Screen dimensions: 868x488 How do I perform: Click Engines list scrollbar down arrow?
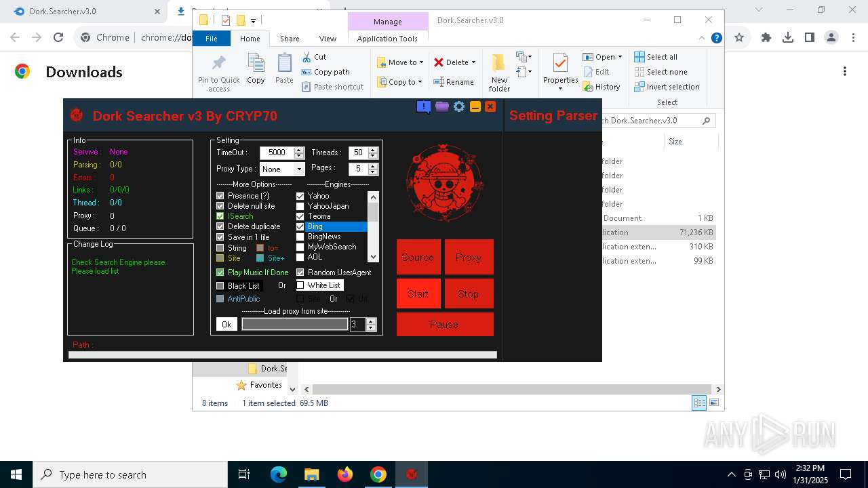372,257
